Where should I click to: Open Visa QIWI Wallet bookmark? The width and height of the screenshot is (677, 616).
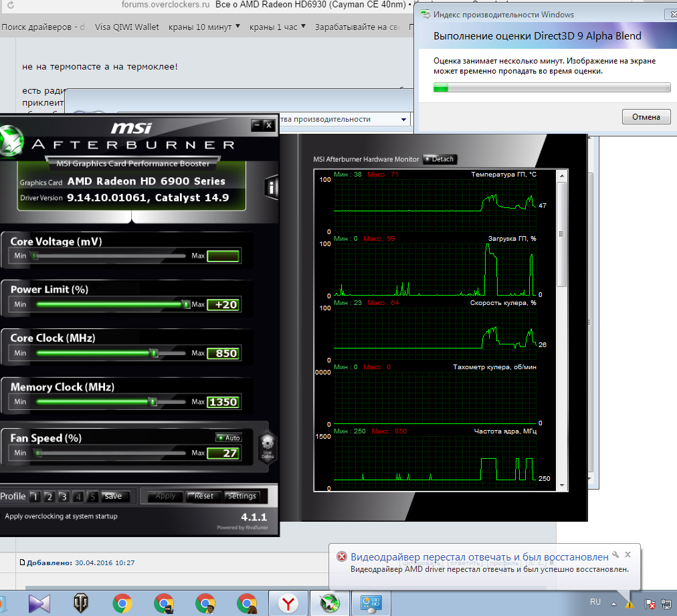(x=126, y=27)
